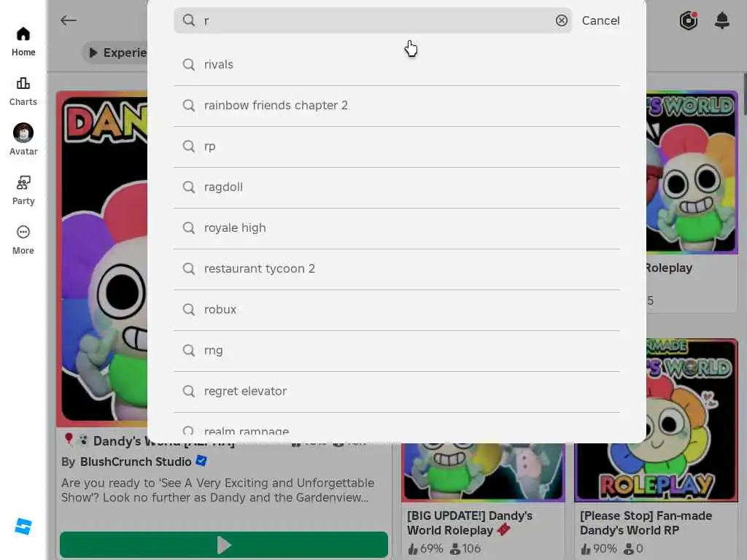Click the Experiences filter chip
Image resolution: width=747 pixels, height=560 pixels.
point(117,52)
